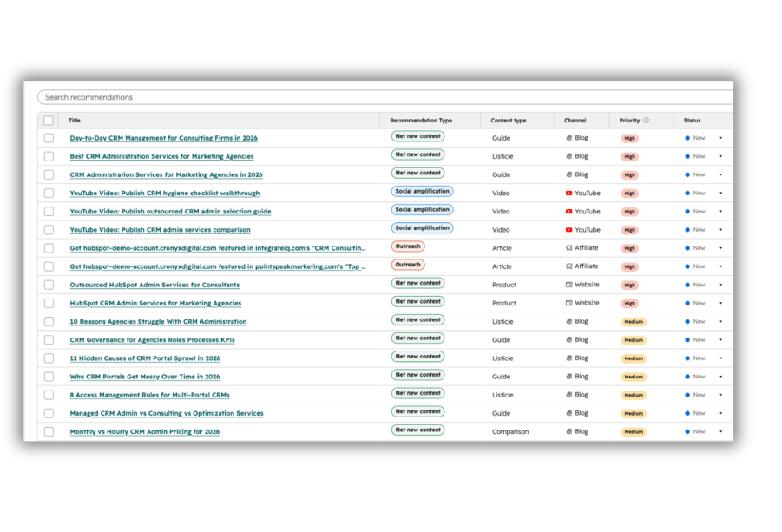This screenshot has width=782, height=532.
Task: Click blue status dot in Day-to-Day CRM Management row
Action: click(687, 138)
